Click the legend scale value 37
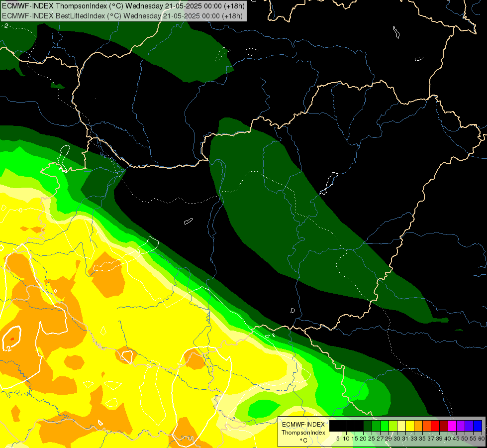The image size is (487, 448). coord(431,439)
